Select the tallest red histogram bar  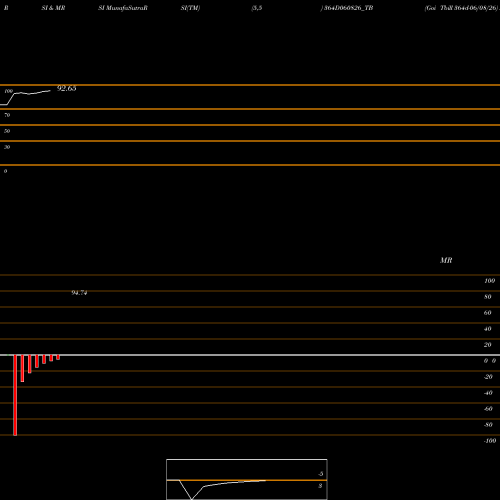pos(15,395)
